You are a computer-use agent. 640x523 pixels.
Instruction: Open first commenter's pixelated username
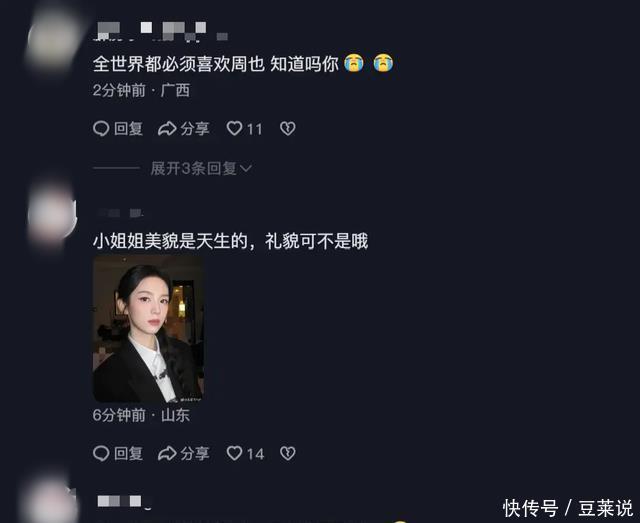(160, 31)
